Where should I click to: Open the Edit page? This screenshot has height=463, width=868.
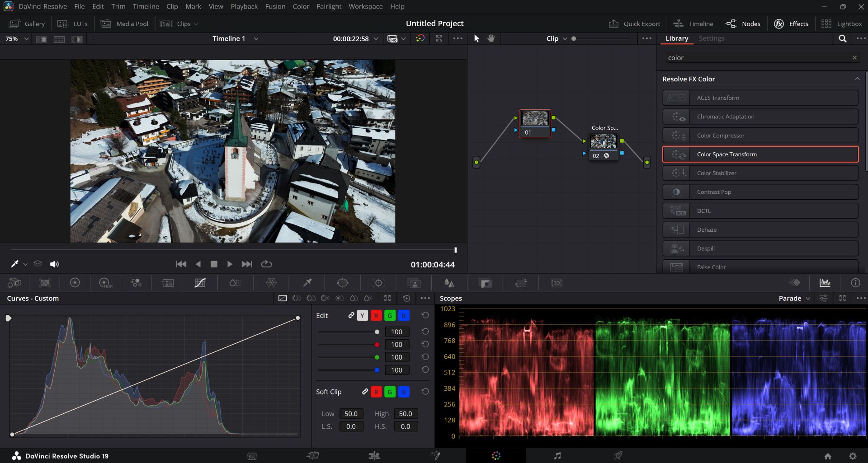374,455
